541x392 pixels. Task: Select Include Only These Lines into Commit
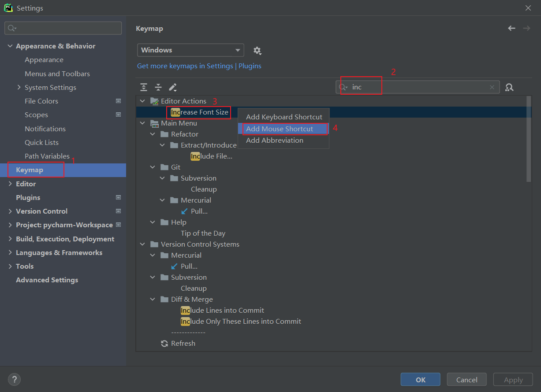[241, 322]
